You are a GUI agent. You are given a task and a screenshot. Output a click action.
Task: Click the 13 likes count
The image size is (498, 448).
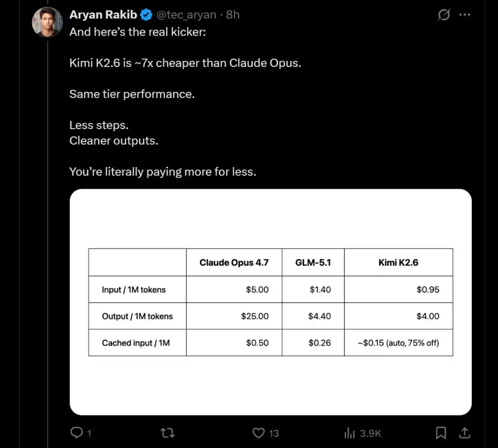coord(274,433)
